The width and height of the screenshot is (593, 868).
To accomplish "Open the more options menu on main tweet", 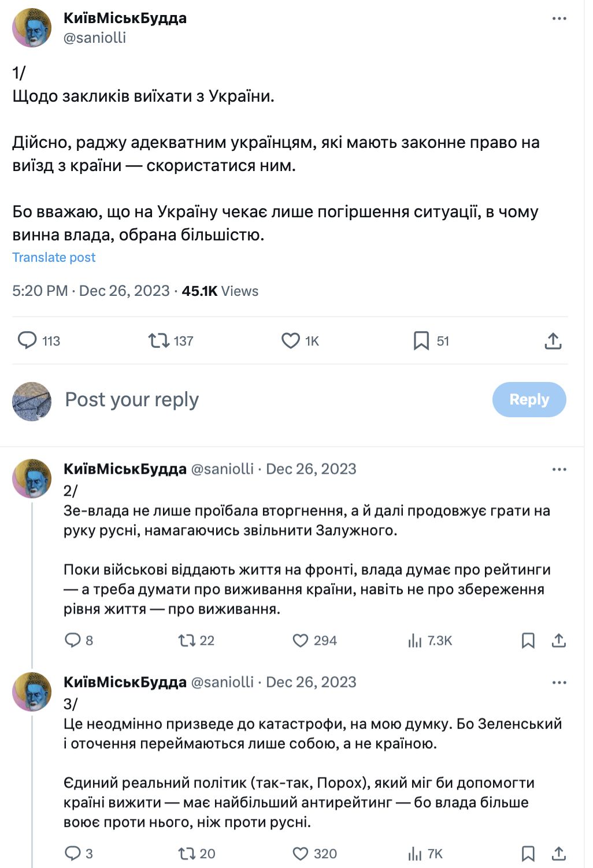I will pos(558,18).
